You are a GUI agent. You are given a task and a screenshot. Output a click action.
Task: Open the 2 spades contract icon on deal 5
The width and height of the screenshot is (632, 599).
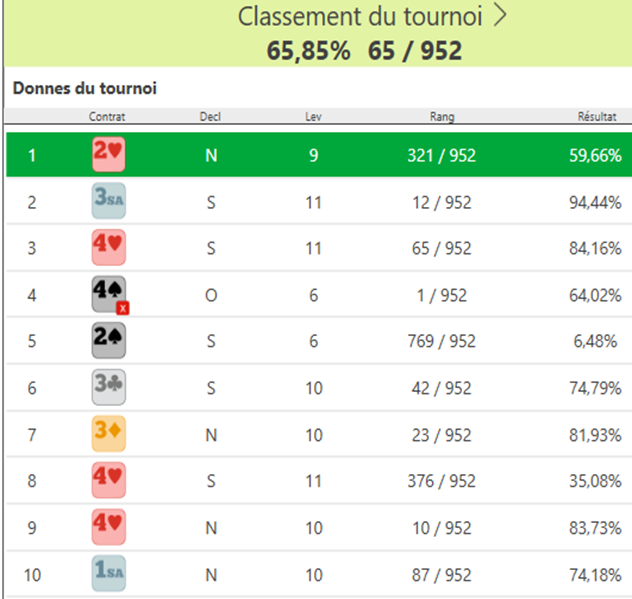(108, 340)
